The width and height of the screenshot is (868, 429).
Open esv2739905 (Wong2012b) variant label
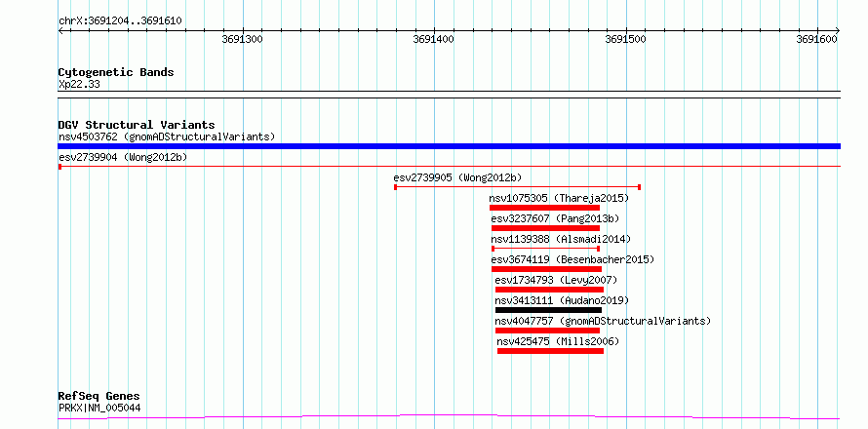(457, 177)
